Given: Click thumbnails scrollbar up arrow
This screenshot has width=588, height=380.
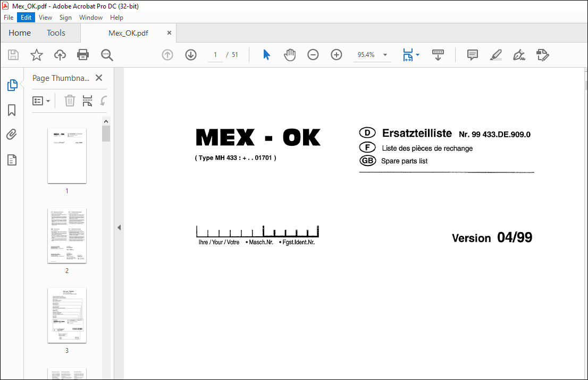Looking at the screenshot, I should click(106, 121).
